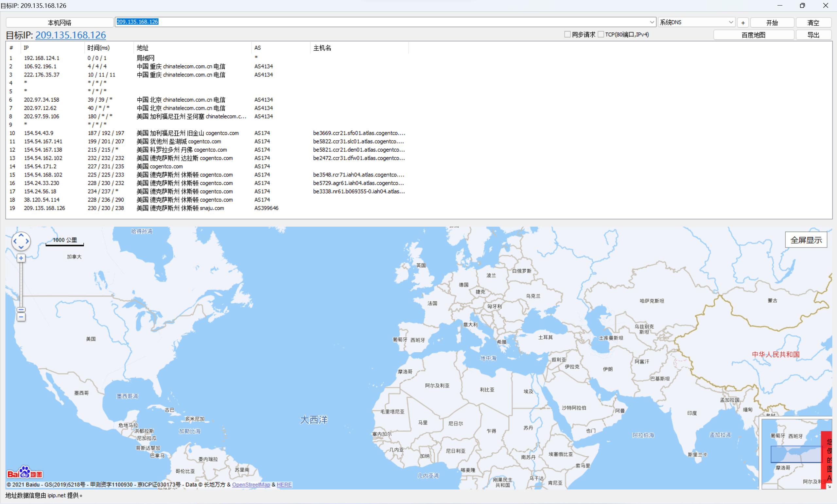This screenshot has width=837, height=504.
Task: Pan the map right with right arrow
Action: tap(27, 241)
